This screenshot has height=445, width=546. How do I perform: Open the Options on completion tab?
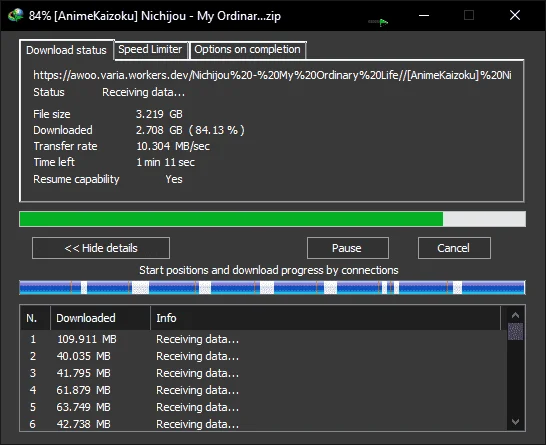click(x=247, y=49)
